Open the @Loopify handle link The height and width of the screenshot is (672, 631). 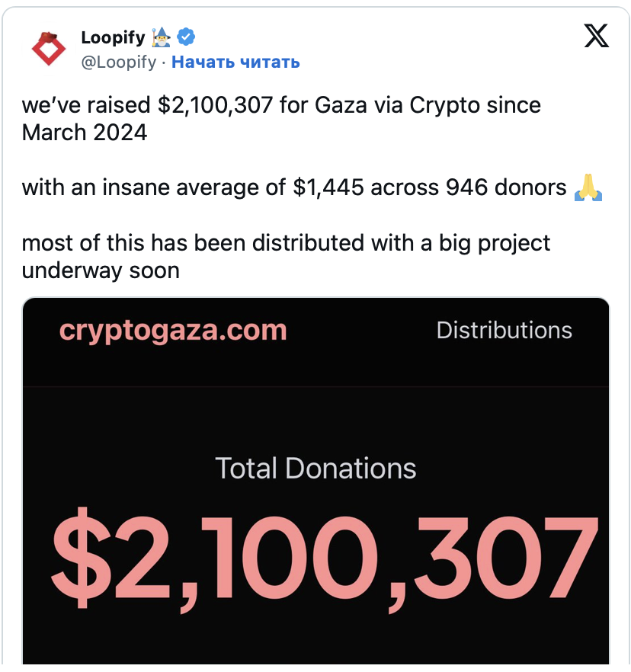(x=118, y=62)
